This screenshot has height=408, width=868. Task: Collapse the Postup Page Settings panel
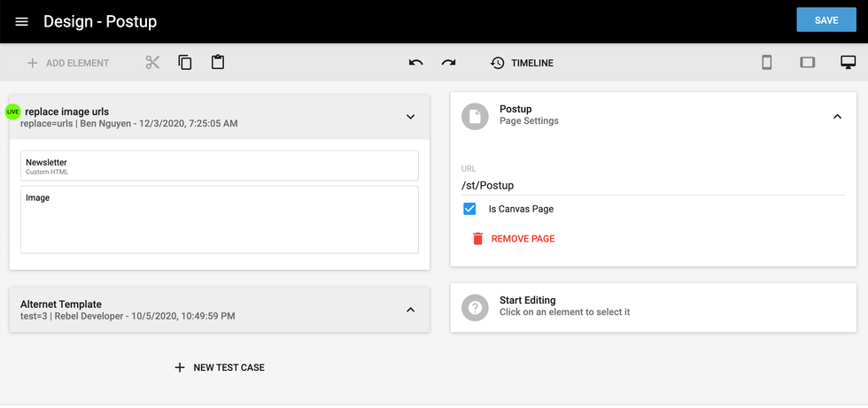coord(837,117)
